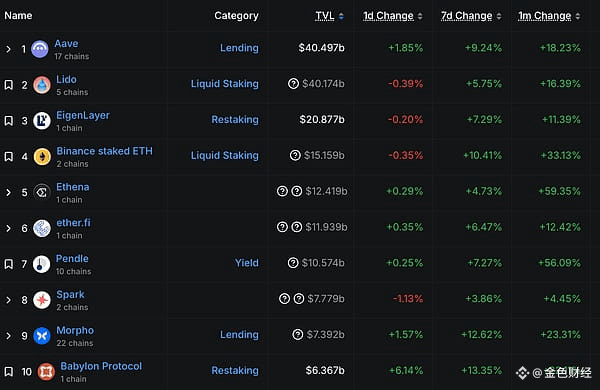Click the Morpho butterfly logo icon
Image resolution: width=600 pixels, height=390 pixels.
click(x=42, y=336)
